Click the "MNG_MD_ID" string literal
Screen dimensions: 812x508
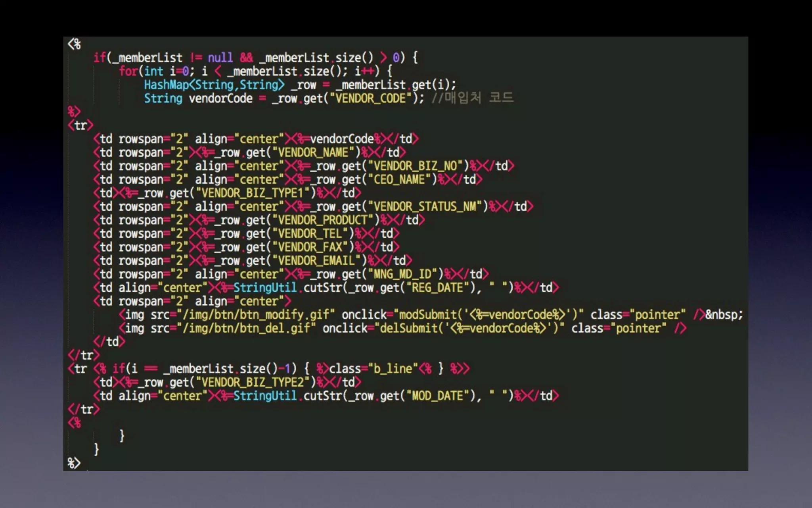coord(405,274)
